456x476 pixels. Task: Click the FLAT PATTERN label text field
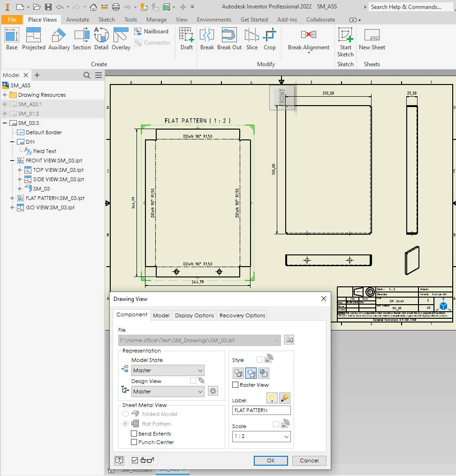261,410
